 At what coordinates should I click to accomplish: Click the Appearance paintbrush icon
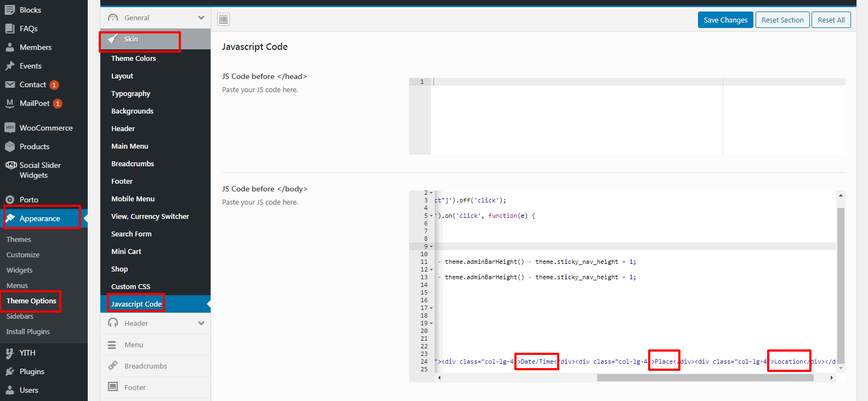[10, 218]
